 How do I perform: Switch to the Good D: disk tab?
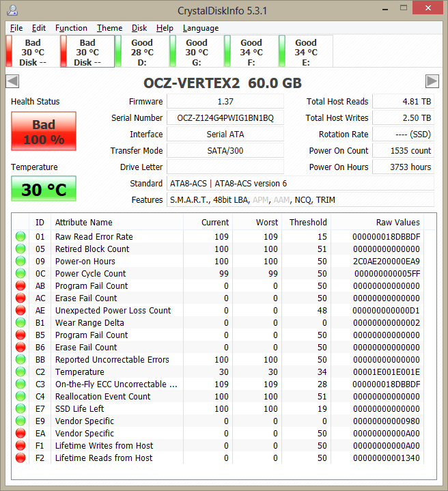point(142,52)
